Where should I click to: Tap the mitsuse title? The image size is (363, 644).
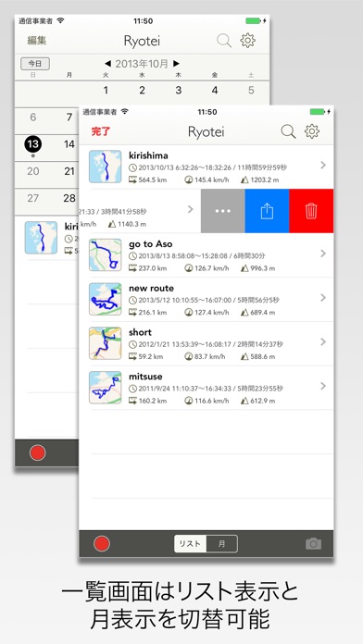(x=145, y=377)
